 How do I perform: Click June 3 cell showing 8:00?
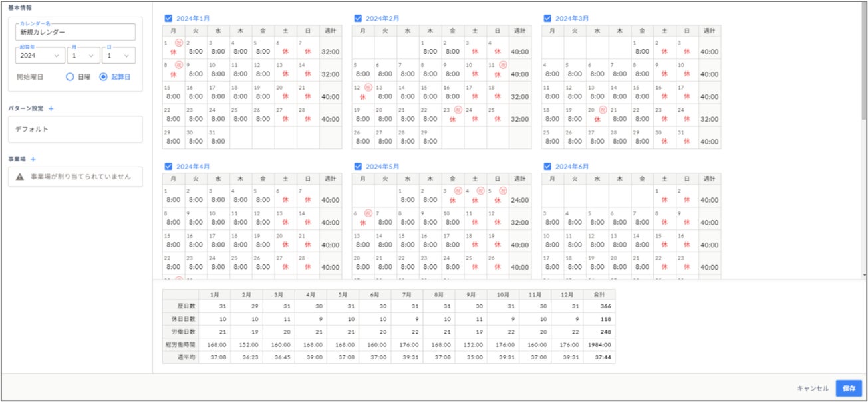coord(553,219)
